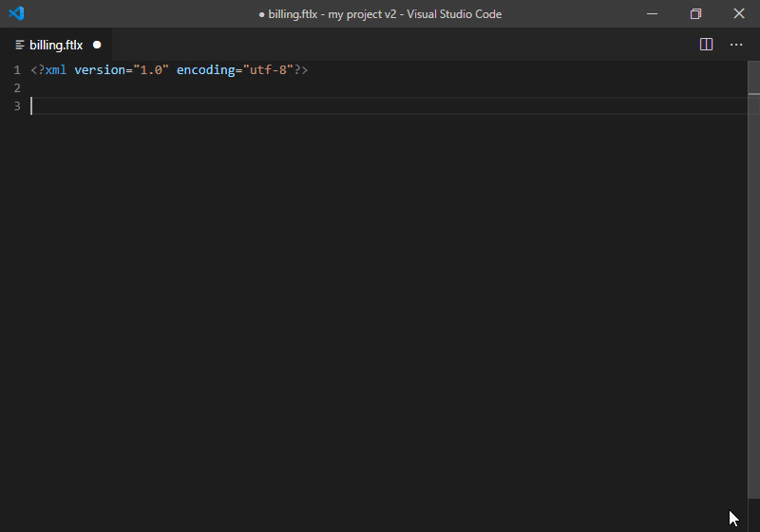Screen dimensions: 760x532
Task: Click the vertical scrollbar on the editor
Action: point(753,279)
